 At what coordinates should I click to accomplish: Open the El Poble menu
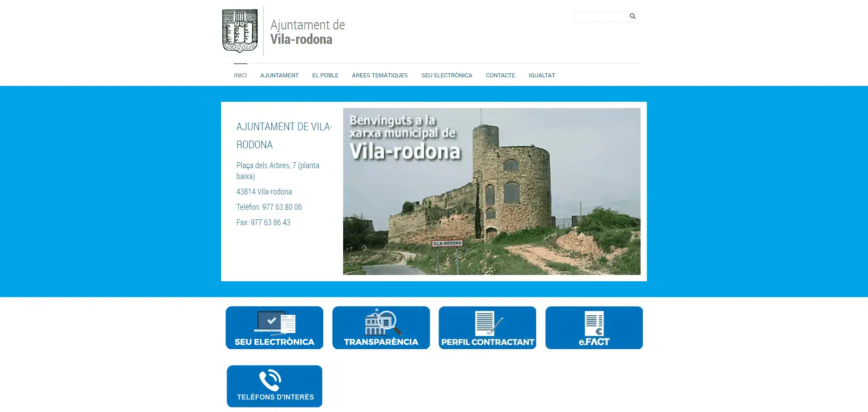click(x=325, y=76)
